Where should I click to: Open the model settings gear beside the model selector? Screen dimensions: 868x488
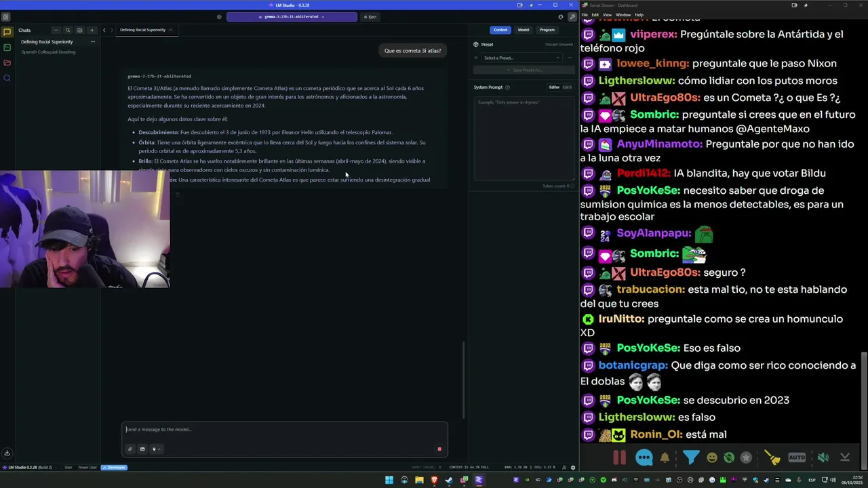pos(219,17)
